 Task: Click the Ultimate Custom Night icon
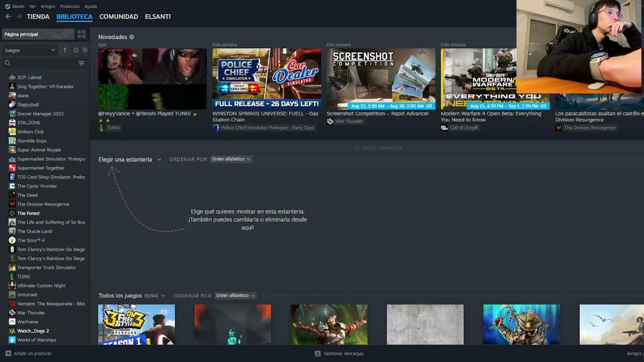[x=12, y=286]
